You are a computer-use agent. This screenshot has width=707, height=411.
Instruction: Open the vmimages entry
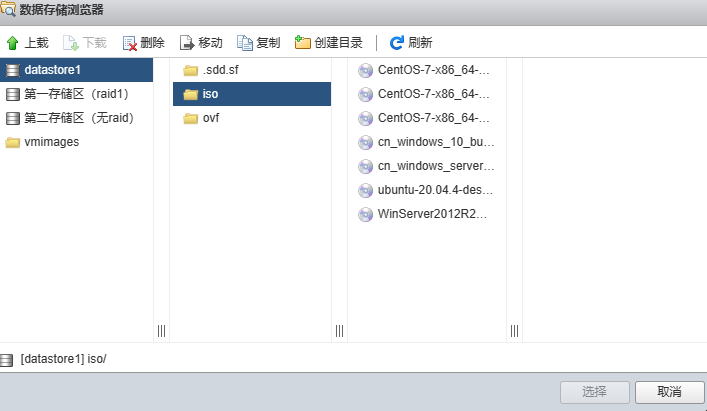point(77,142)
